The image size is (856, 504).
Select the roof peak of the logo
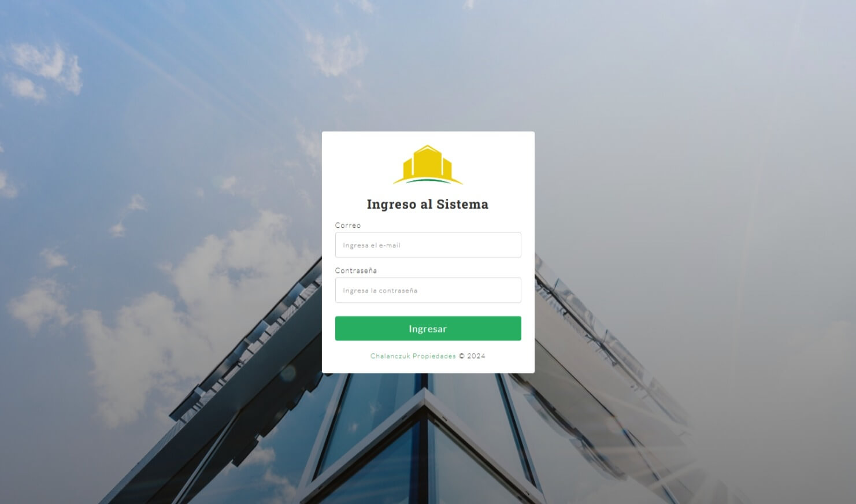427,147
